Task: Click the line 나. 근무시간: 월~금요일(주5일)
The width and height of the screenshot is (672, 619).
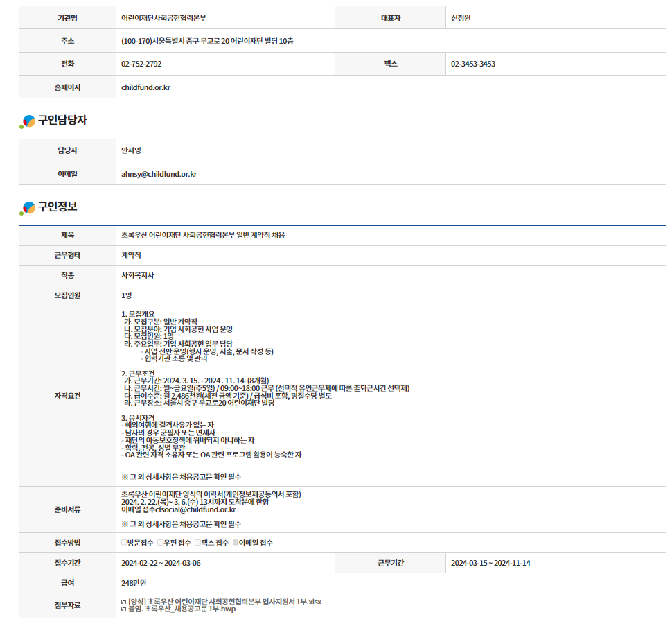Action: [267, 388]
